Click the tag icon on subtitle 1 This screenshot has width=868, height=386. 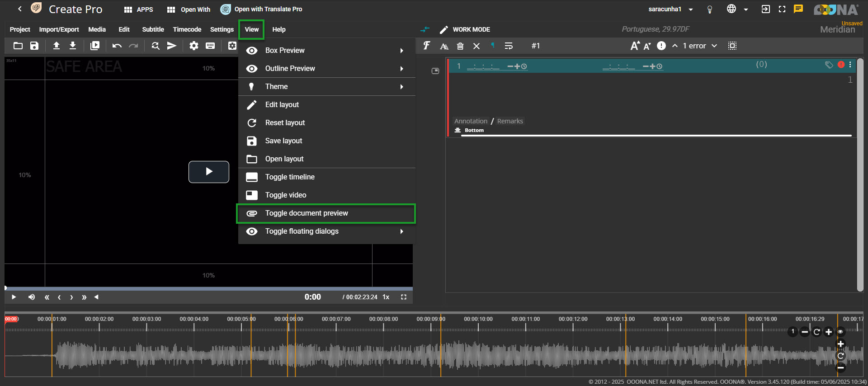829,65
